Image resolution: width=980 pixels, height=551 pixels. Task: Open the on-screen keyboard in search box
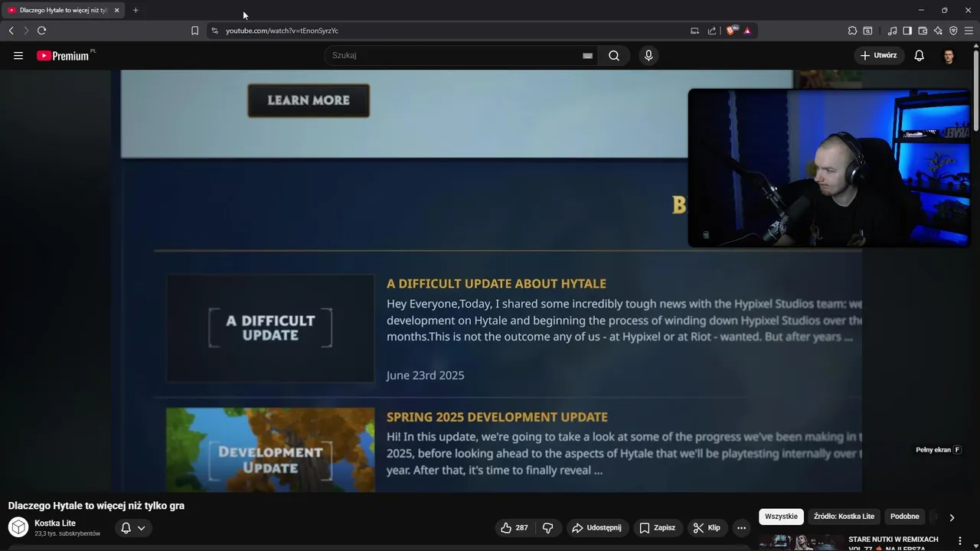click(x=587, y=56)
